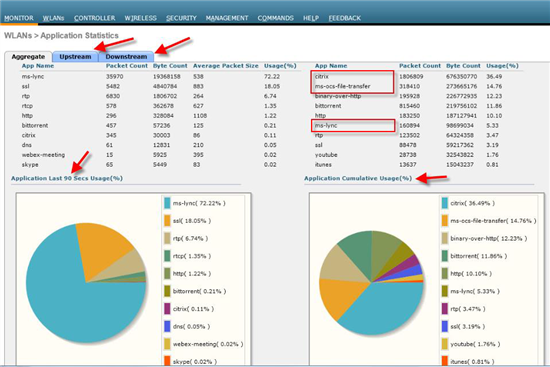Screen dimensions: 550x367
Task: Click the HELP menu item
Action: (x=311, y=18)
